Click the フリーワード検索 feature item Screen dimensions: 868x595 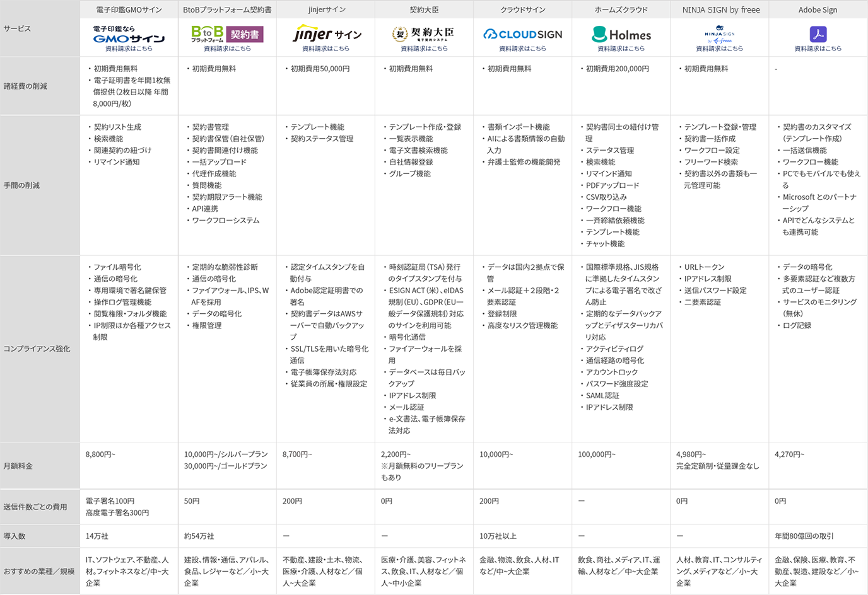711,162
